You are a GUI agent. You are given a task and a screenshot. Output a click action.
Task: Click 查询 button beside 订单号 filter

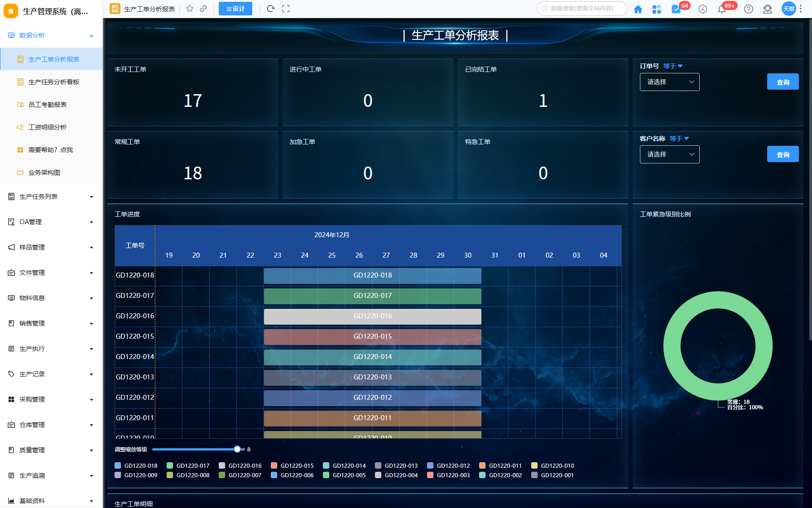[x=783, y=82]
